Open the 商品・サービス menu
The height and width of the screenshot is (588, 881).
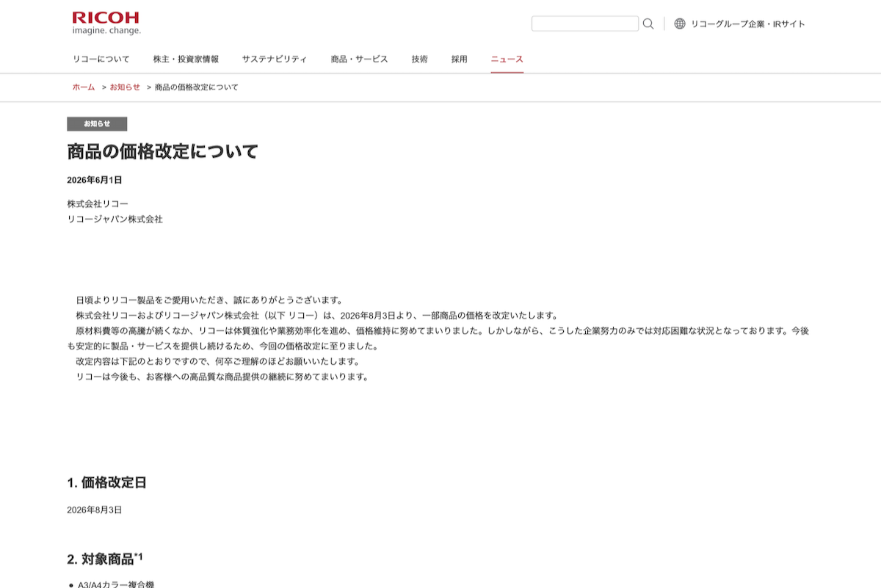[360, 59]
